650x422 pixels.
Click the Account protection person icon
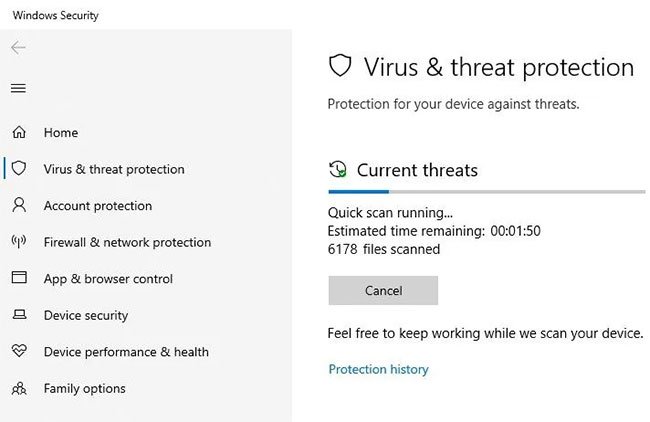19,205
